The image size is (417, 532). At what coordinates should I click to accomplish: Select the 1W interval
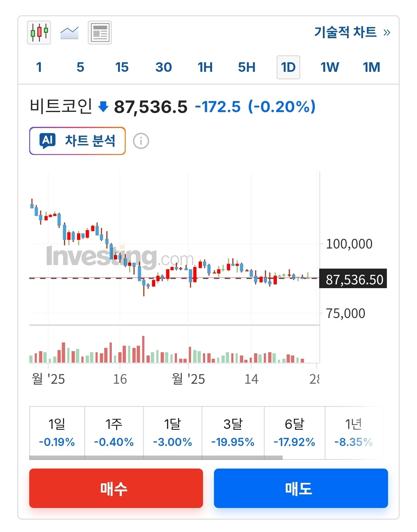[330, 67]
